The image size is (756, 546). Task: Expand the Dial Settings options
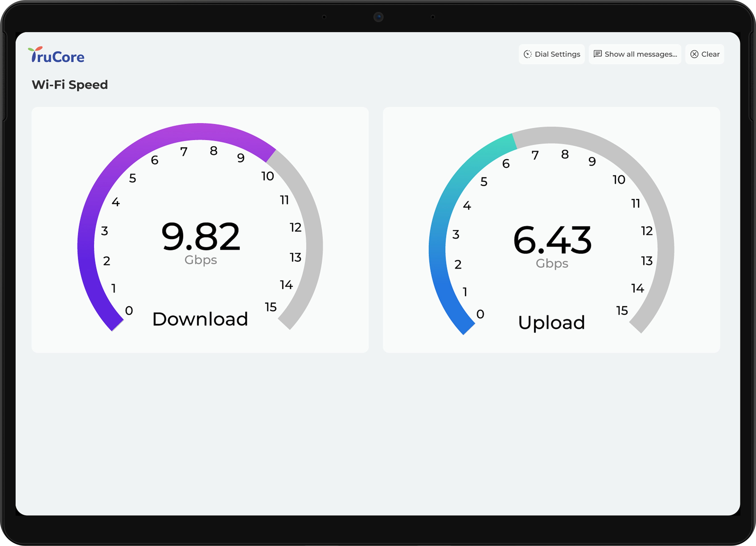pyautogui.click(x=552, y=54)
